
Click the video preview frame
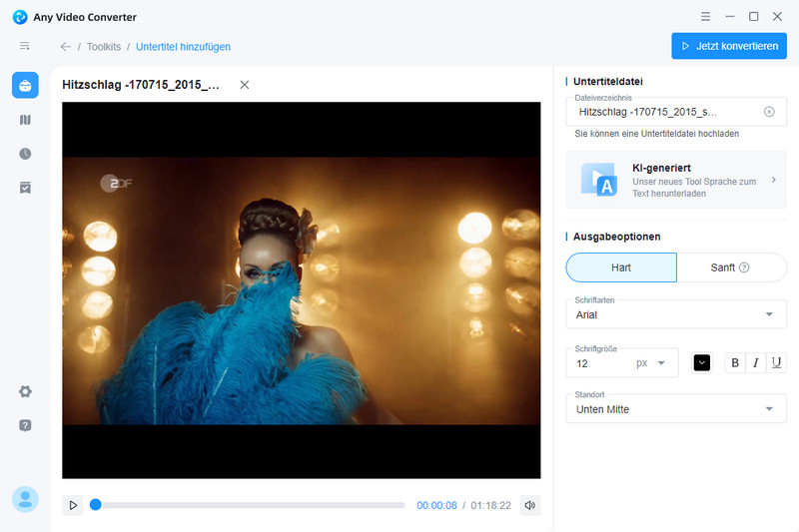pyautogui.click(x=302, y=290)
